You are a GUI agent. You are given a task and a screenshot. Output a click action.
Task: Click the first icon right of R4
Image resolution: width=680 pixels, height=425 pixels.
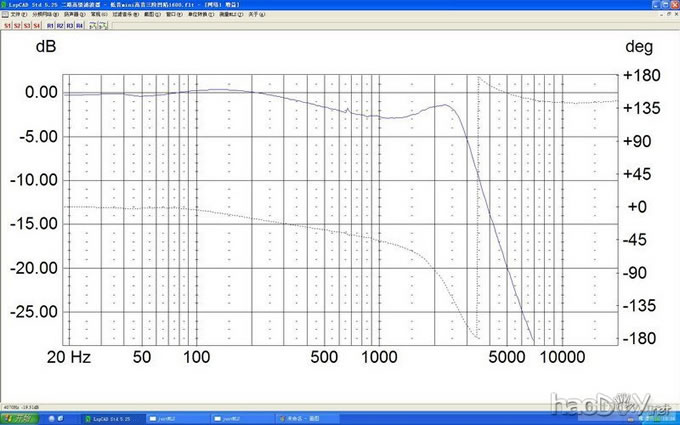(93, 24)
